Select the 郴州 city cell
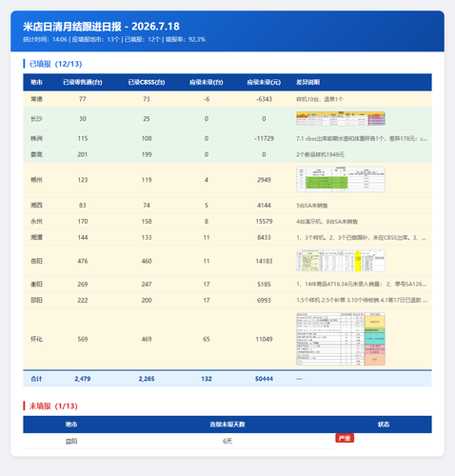This screenshot has height=476, width=455. pyautogui.click(x=36, y=180)
